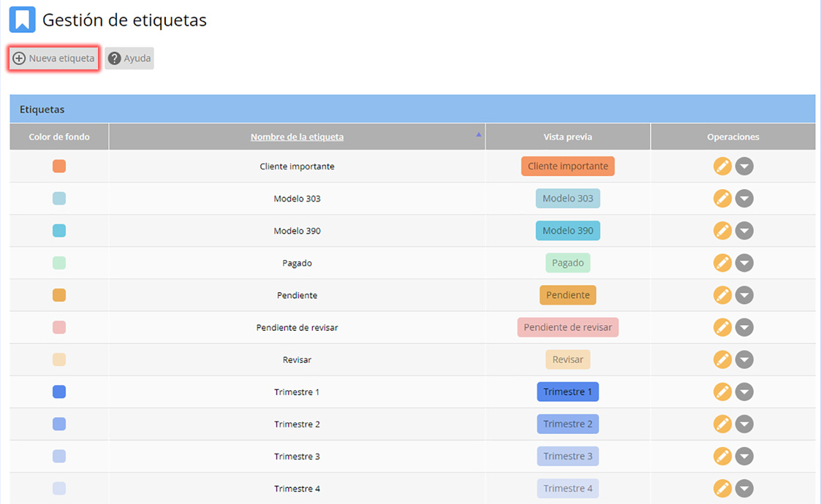Click the Modelo 390 preview tag
This screenshot has width=821, height=504.
pyautogui.click(x=567, y=231)
